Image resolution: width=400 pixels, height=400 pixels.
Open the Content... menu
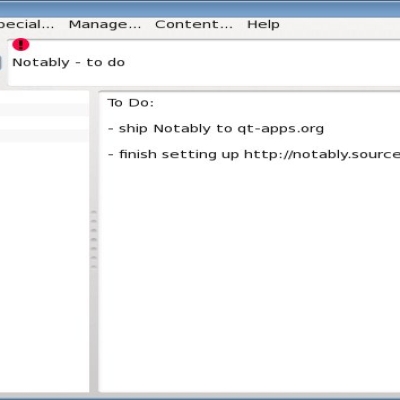click(194, 24)
